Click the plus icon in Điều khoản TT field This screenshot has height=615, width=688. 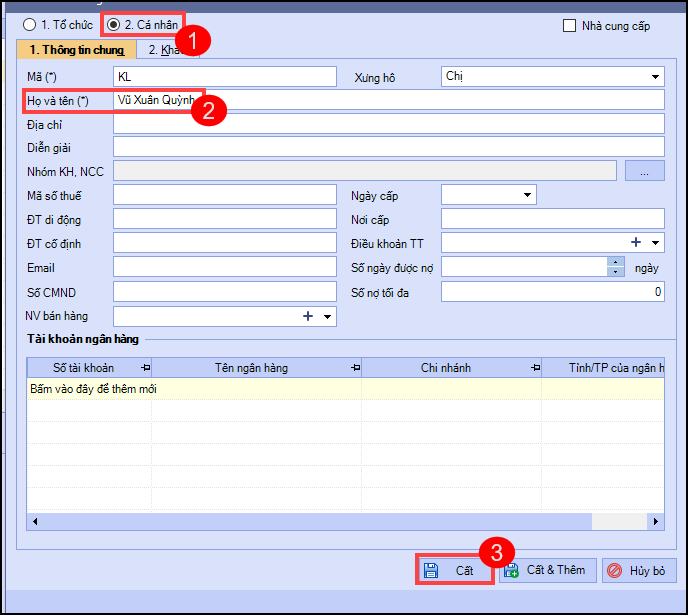635,243
